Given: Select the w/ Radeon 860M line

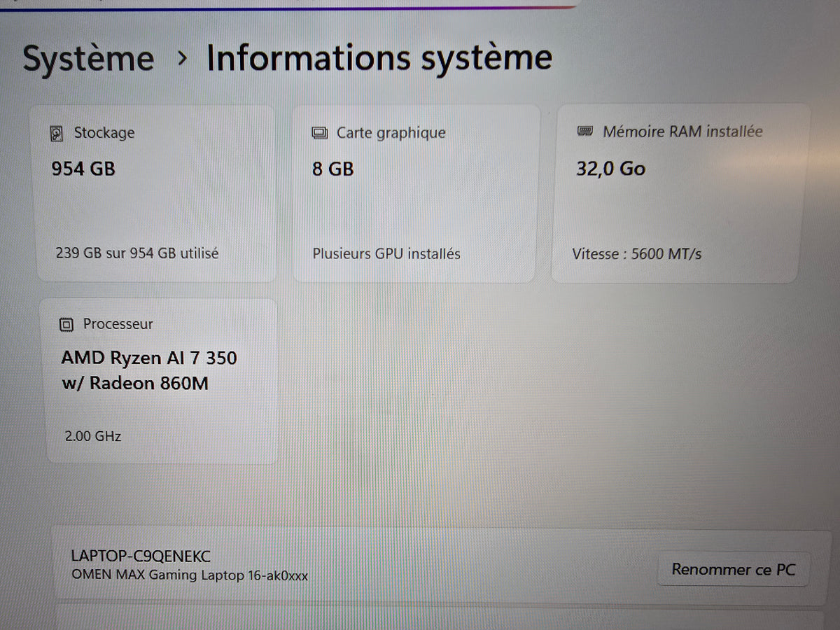Looking at the screenshot, I should pyautogui.click(x=135, y=383).
